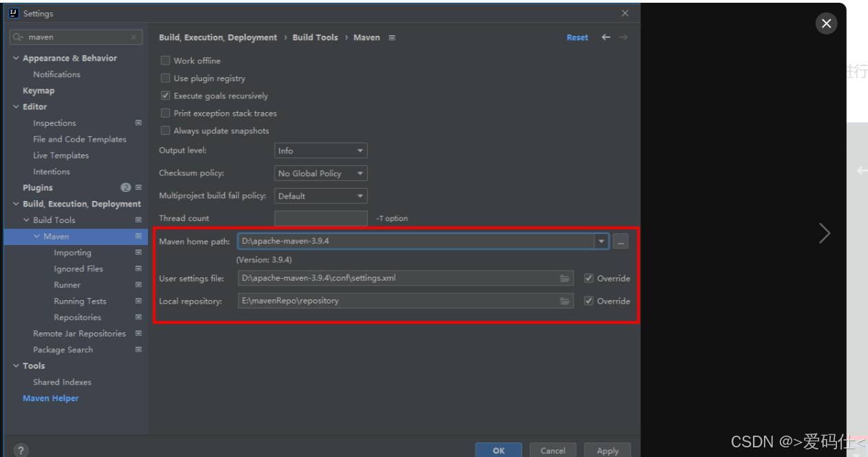Clear the maven search query with the X icon

(x=132, y=36)
